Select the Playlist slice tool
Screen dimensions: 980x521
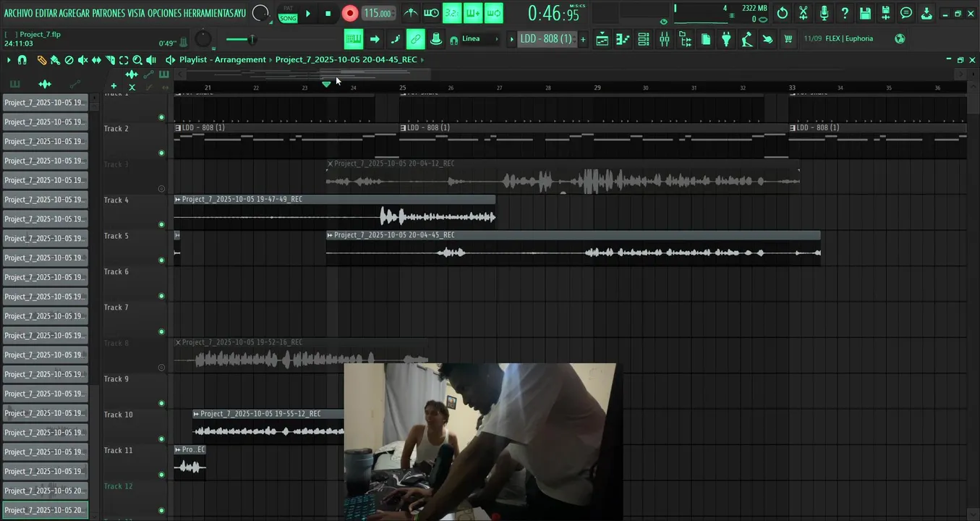point(110,60)
